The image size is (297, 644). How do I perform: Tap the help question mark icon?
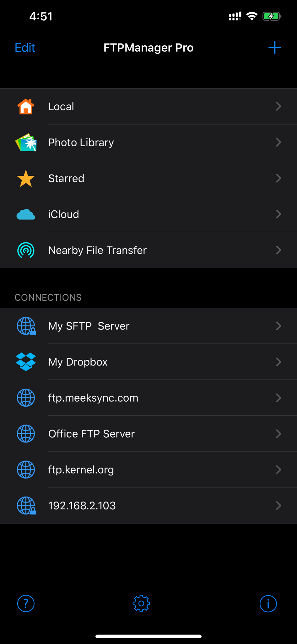(x=26, y=603)
